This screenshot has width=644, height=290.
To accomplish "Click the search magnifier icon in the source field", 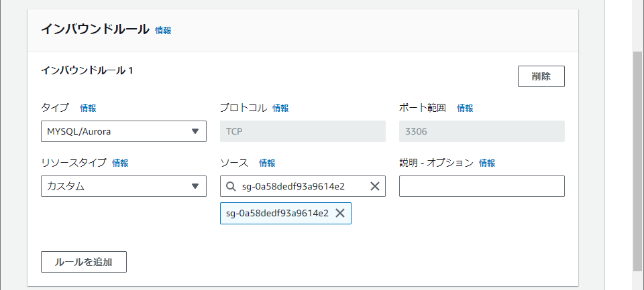I will [231, 187].
